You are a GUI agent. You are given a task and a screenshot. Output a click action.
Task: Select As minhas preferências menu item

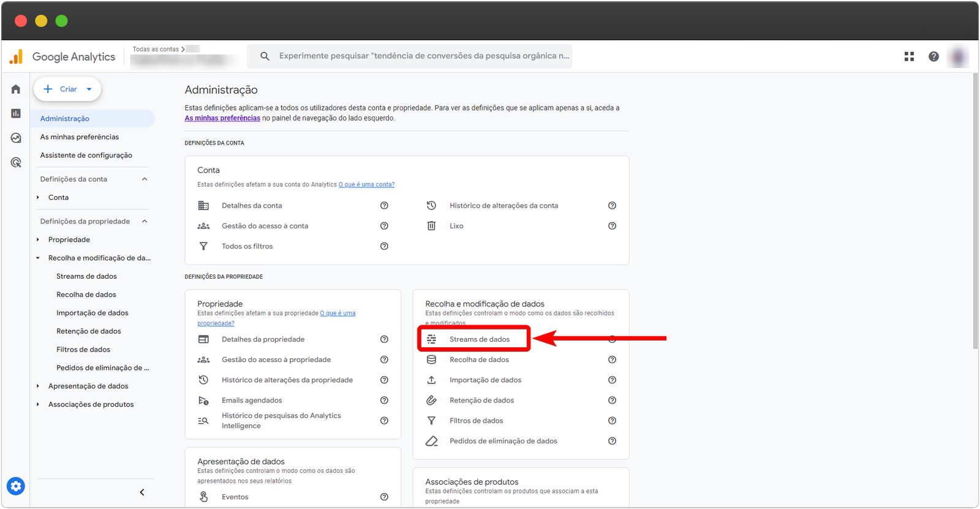coord(80,137)
